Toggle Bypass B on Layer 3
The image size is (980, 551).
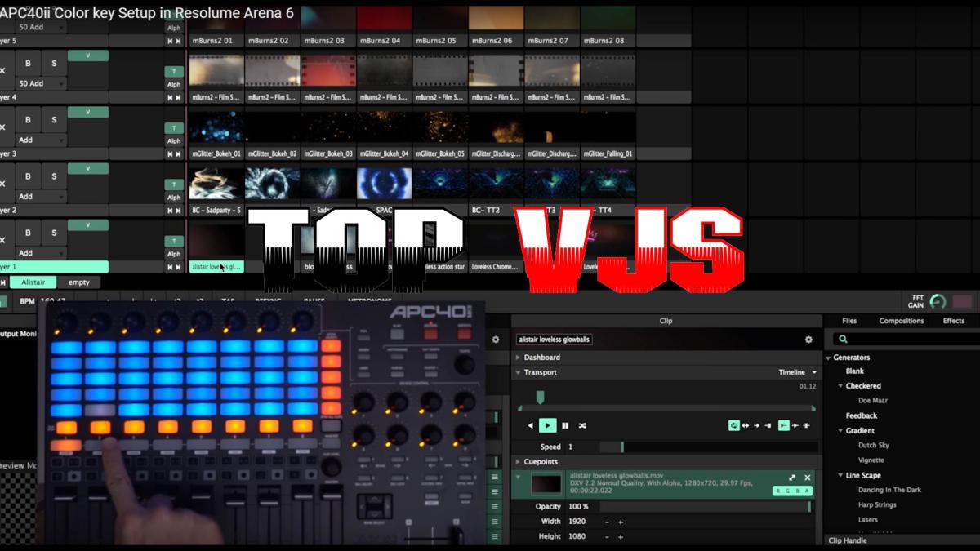28,119
